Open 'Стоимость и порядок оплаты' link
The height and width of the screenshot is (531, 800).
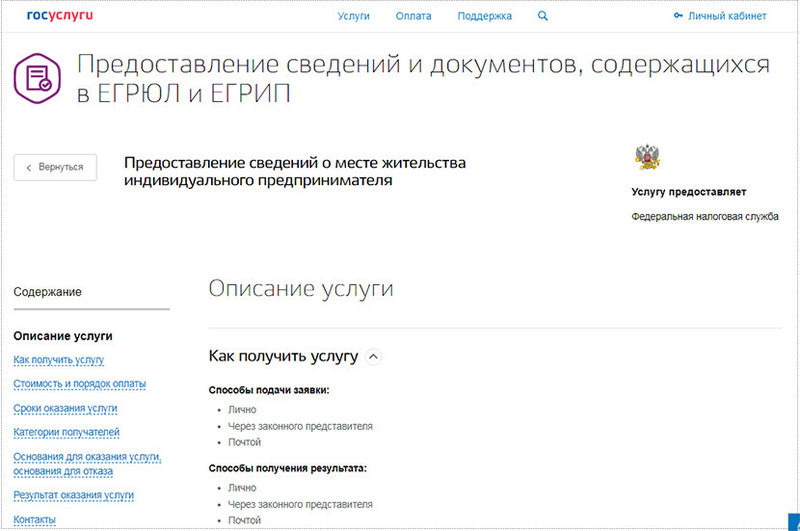80,384
